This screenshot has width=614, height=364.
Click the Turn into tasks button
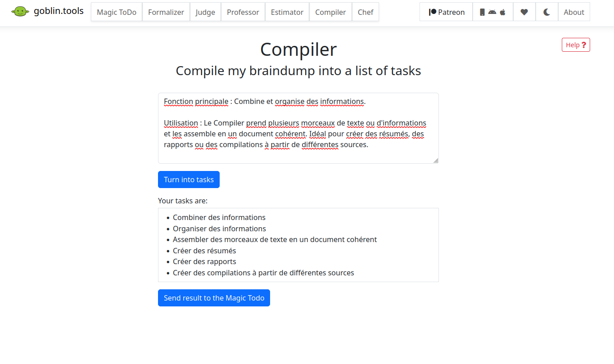tap(189, 180)
